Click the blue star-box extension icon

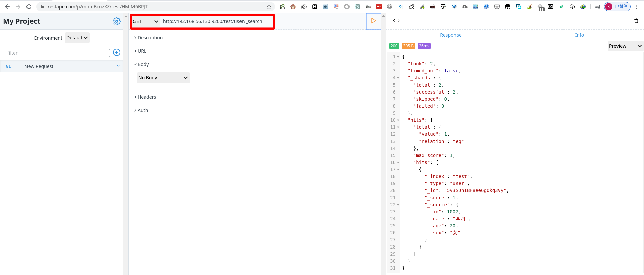pos(325,7)
